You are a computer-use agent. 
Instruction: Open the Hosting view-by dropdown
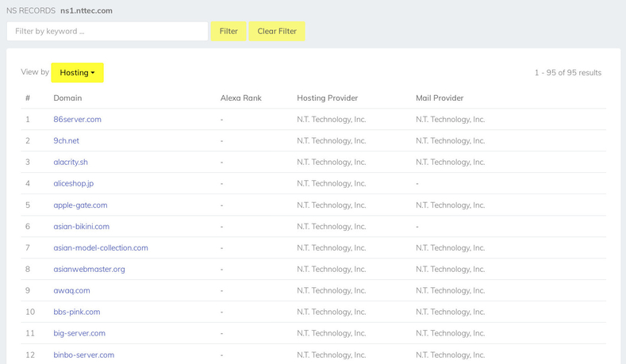point(78,73)
